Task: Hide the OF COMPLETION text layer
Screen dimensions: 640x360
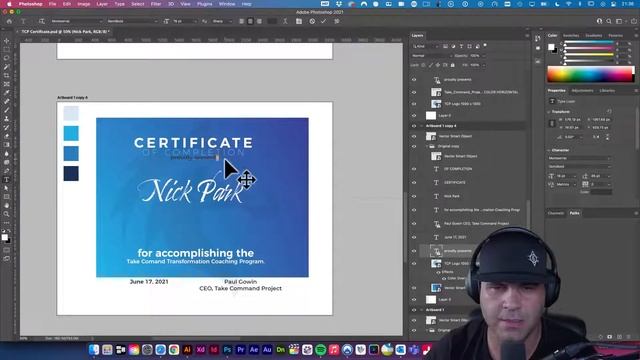Action: (x=414, y=169)
